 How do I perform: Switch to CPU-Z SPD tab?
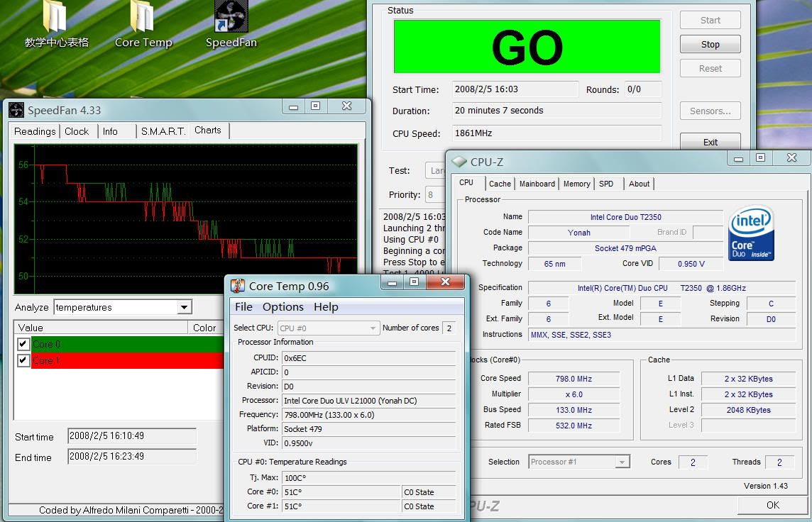tap(606, 184)
